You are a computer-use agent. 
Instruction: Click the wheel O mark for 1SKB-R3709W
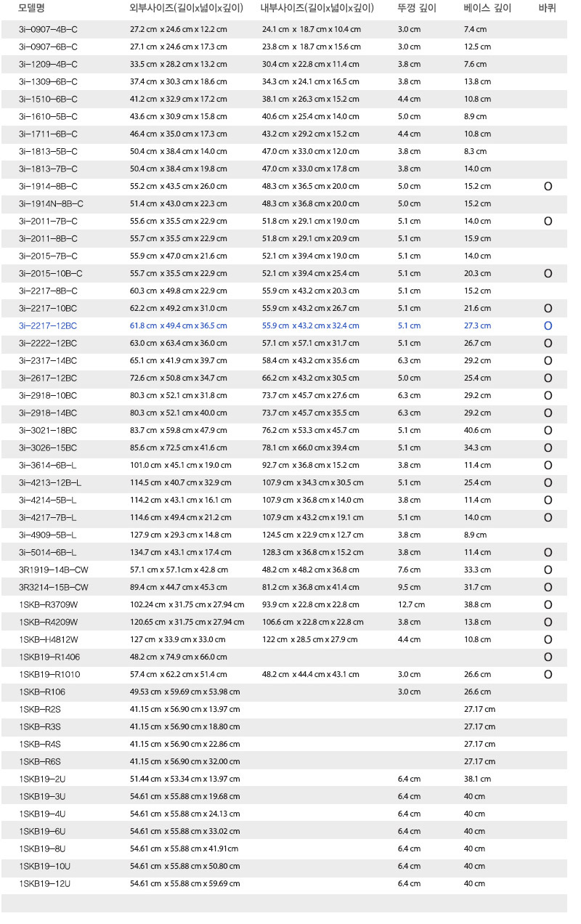pos(548,605)
